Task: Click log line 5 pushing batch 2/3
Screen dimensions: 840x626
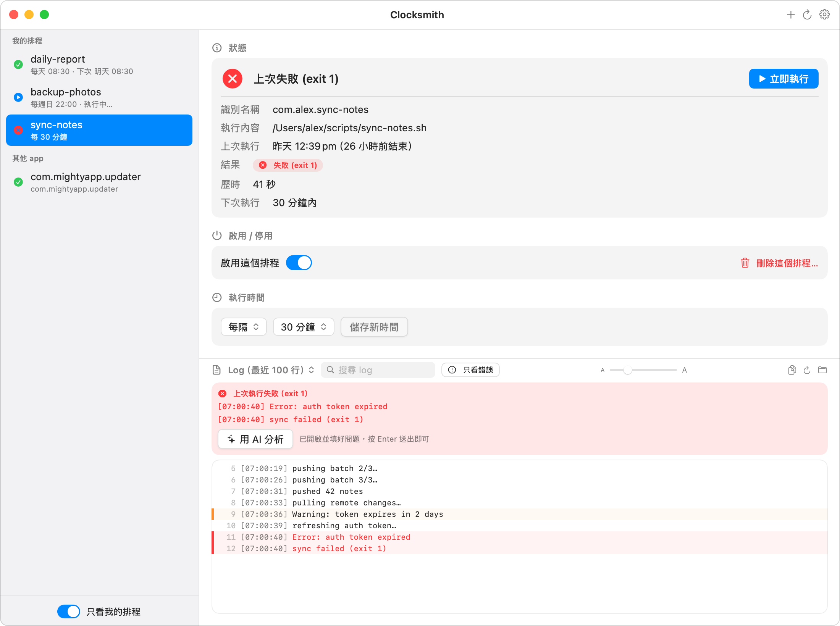Action: coord(520,468)
